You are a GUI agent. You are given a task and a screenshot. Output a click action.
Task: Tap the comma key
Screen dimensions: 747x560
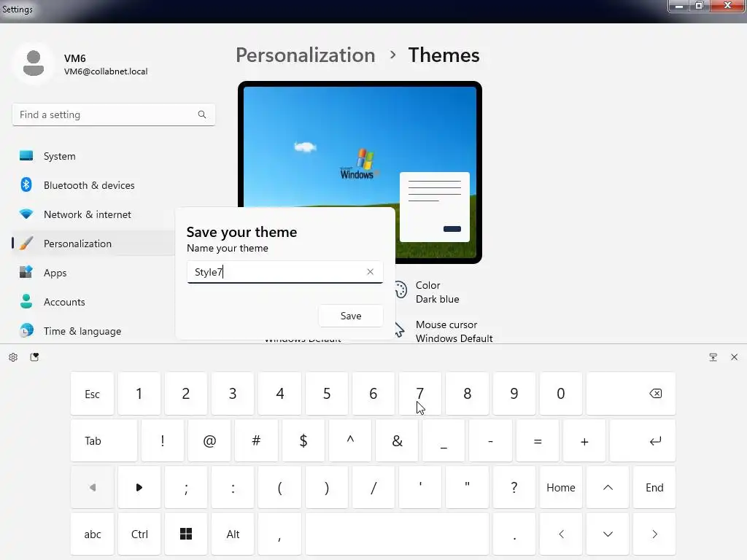pyautogui.click(x=279, y=534)
